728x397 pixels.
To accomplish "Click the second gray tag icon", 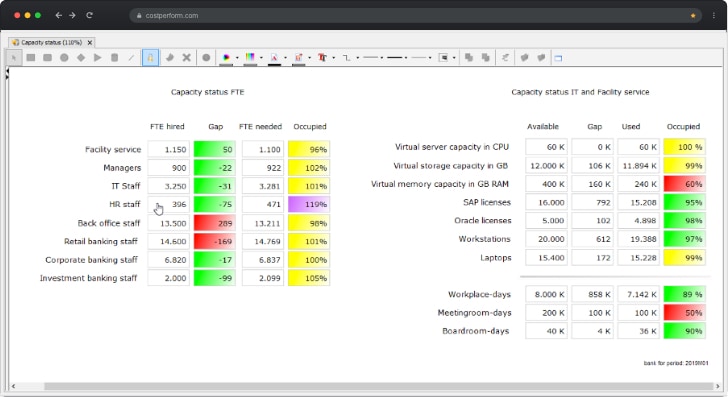I will point(541,58).
